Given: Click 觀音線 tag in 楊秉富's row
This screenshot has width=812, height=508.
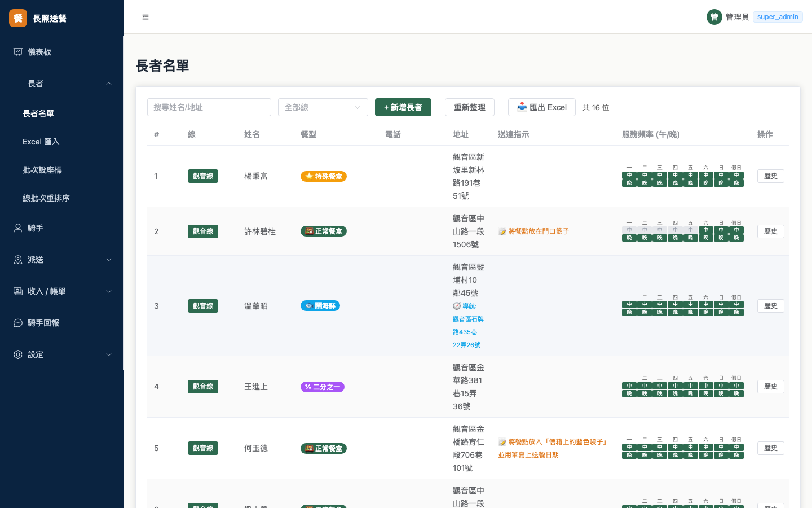Looking at the screenshot, I should click(x=203, y=176).
